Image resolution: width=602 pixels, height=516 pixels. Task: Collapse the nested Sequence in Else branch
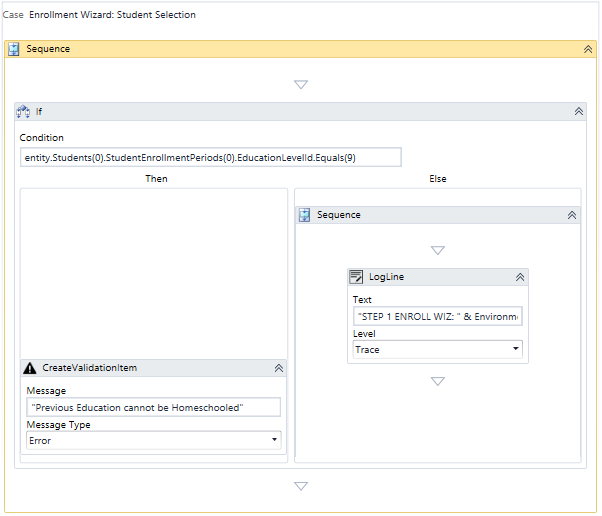[572, 215]
